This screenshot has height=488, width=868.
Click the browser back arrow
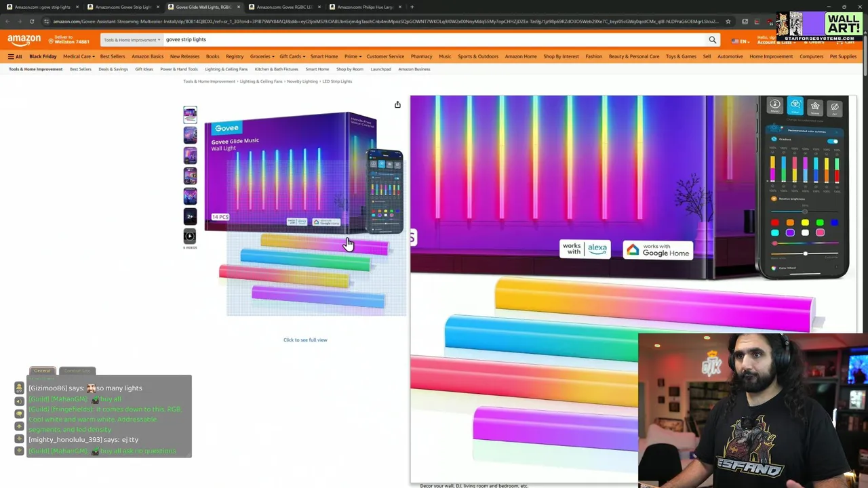click(x=8, y=21)
